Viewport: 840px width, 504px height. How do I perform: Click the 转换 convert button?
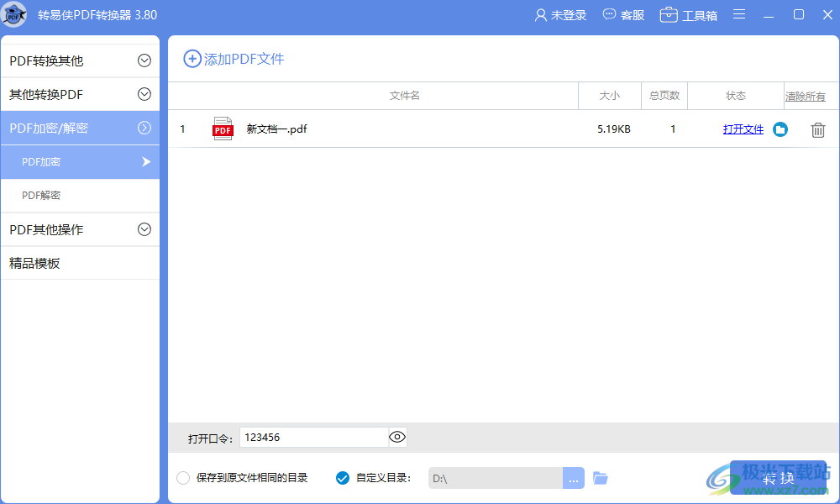click(x=778, y=478)
